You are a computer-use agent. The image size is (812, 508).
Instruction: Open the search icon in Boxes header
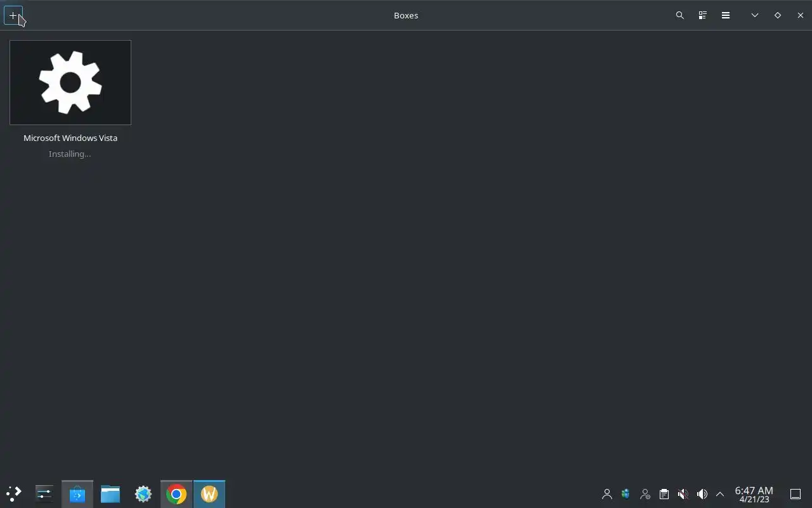click(680, 15)
